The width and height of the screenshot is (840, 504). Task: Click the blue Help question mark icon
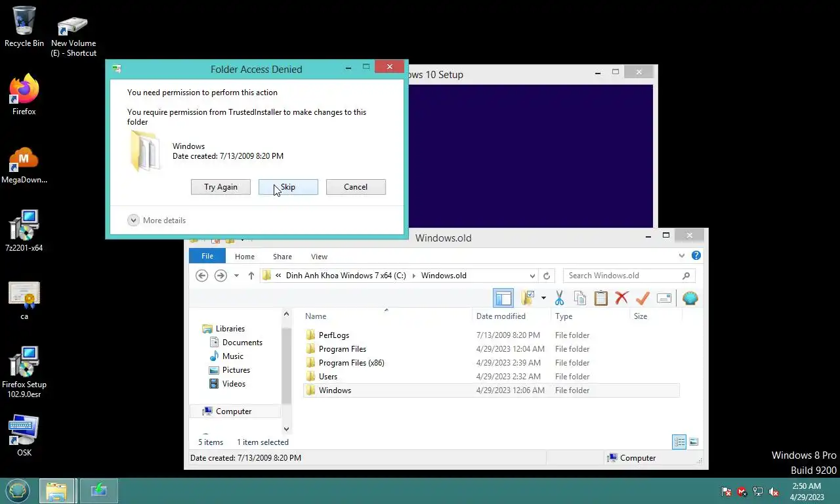point(696,255)
